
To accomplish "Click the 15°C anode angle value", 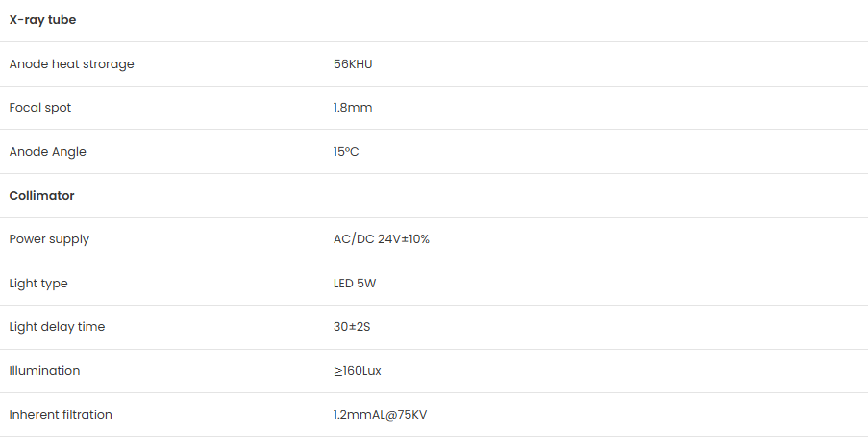I will [x=346, y=152].
